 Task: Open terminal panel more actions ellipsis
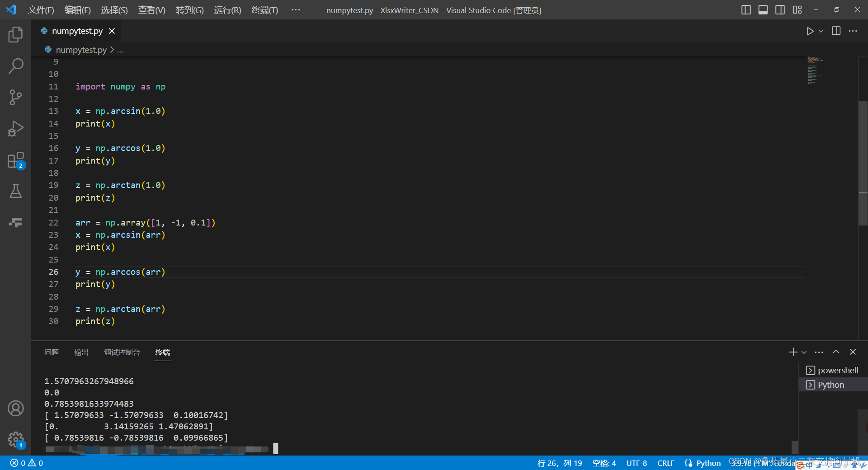click(819, 352)
